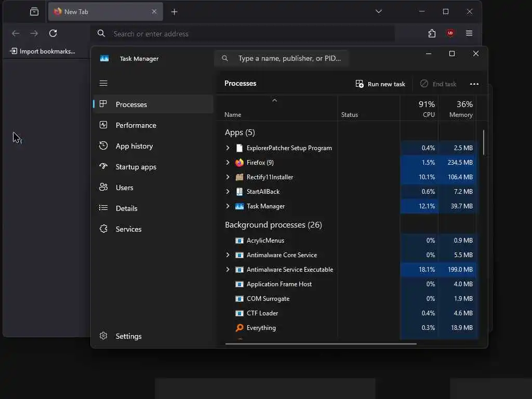
Task: Close the New Tab tab in Firefox
Action: (154, 11)
